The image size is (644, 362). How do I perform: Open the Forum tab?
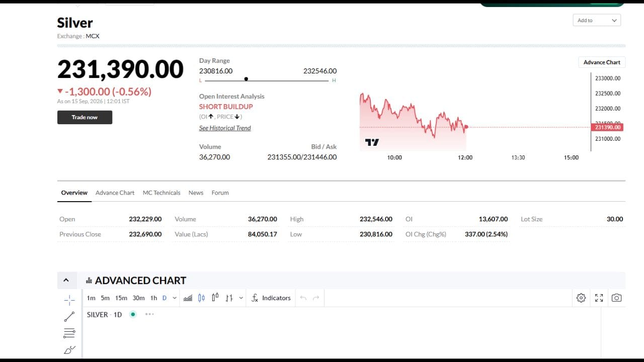220,193
